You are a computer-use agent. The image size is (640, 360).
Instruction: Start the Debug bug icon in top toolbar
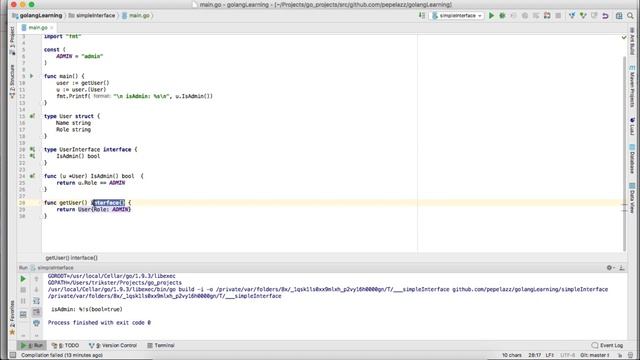coord(502,16)
